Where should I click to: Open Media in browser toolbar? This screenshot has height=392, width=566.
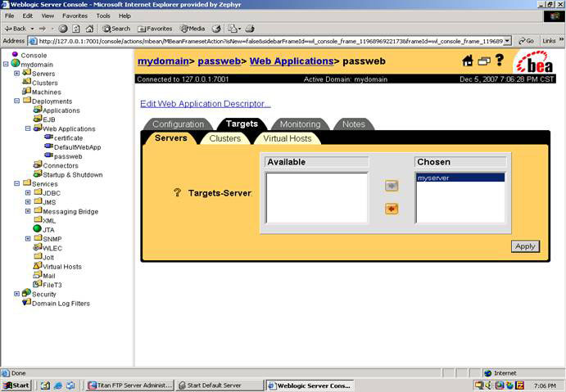(x=192, y=29)
